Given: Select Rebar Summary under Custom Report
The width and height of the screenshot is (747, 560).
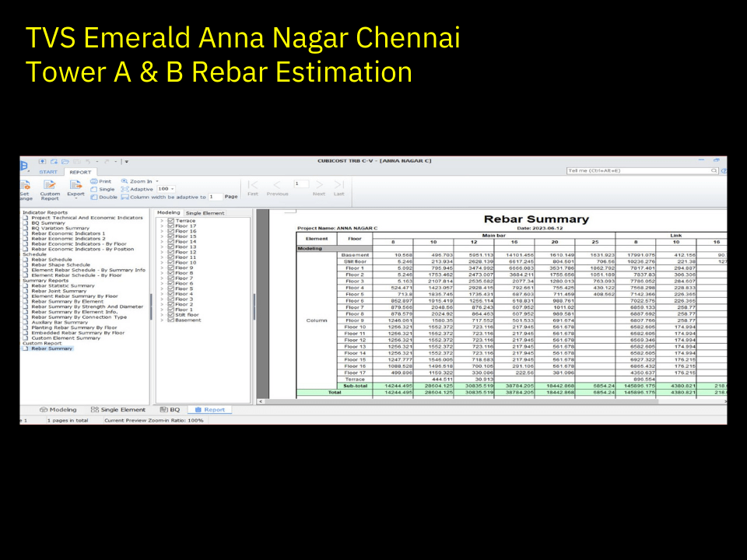Looking at the screenshot, I should coord(51,348).
